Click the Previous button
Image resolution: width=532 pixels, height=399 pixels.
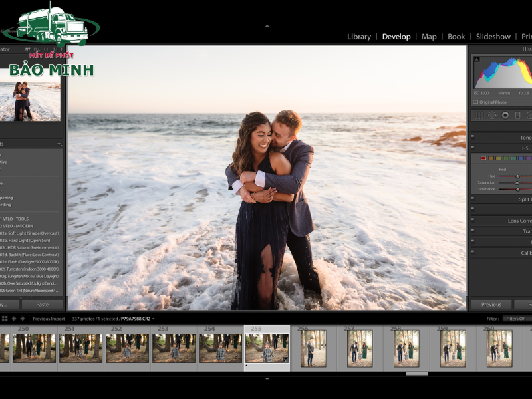coord(492,304)
